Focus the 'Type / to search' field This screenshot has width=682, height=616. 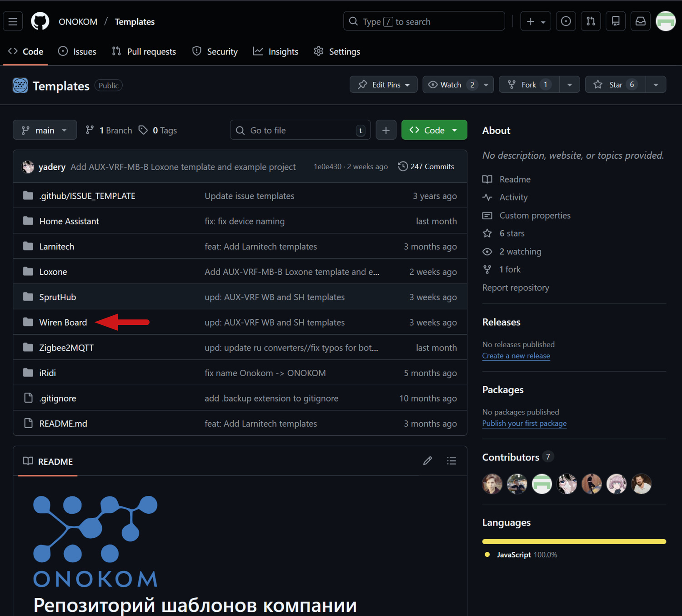click(424, 21)
